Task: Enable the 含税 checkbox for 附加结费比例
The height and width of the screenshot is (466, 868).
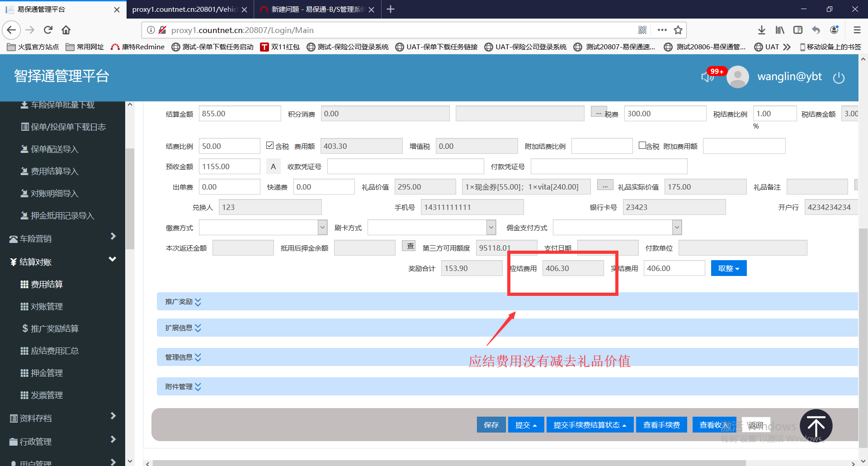Action: pyautogui.click(x=642, y=146)
